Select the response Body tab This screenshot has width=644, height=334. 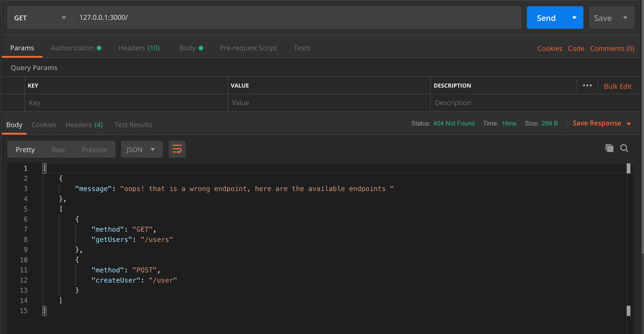14,125
